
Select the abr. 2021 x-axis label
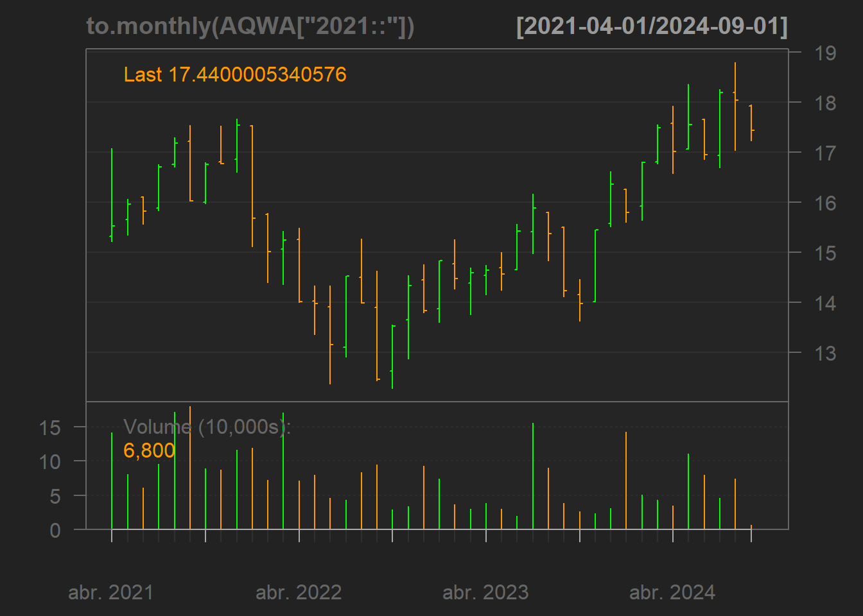(111, 592)
